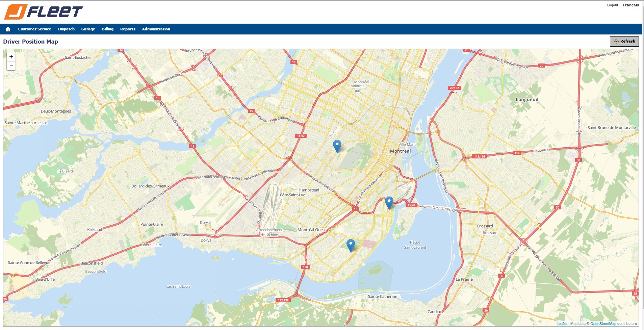This screenshot has width=644, height=330.
Task: Click the La Prairie label on map
Action: 464,279
